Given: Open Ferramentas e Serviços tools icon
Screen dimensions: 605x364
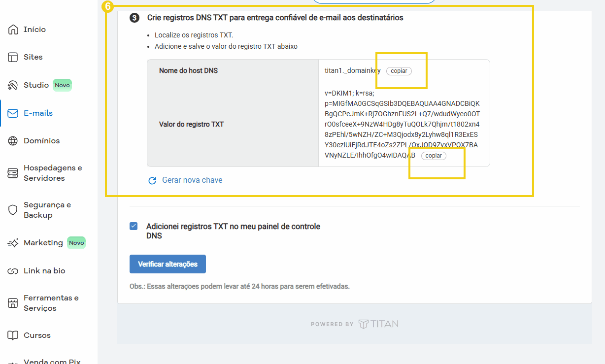Looking at the screenshot, I should [13, 302].
